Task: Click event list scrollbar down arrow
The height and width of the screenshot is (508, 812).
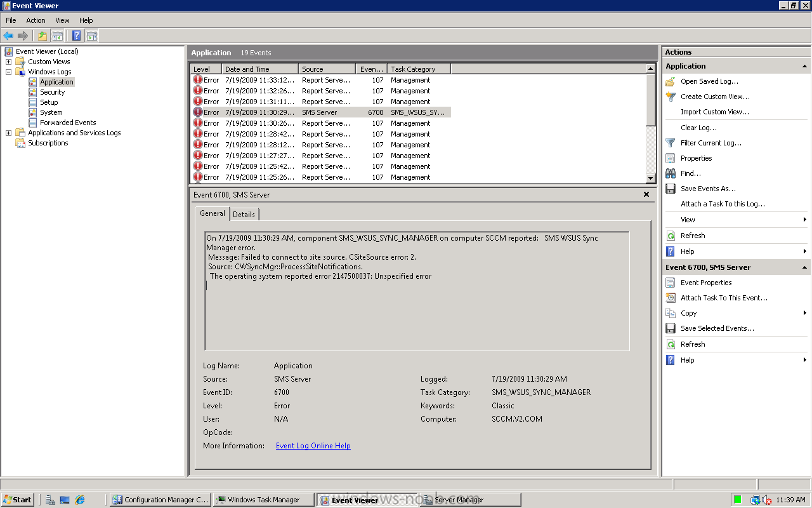Action: tap(650, 178)
